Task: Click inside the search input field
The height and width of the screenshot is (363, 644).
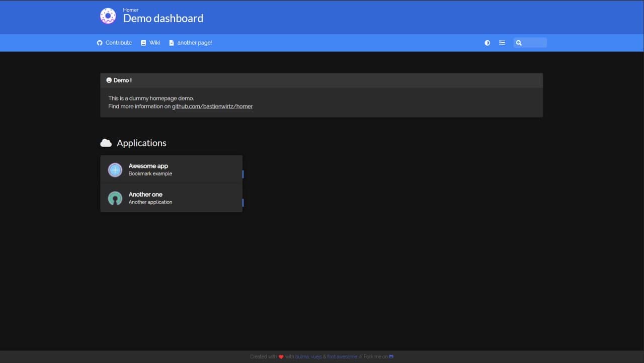Action: click(x=534, y=43)
